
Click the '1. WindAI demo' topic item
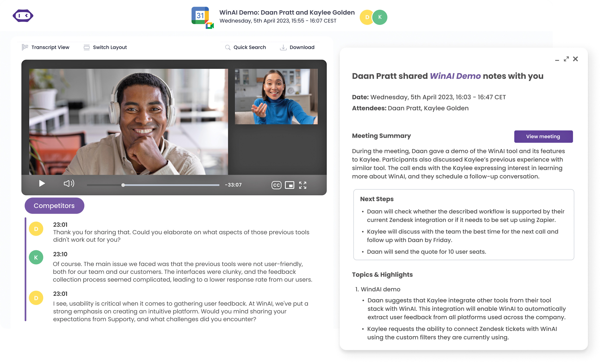coord(378,289)
